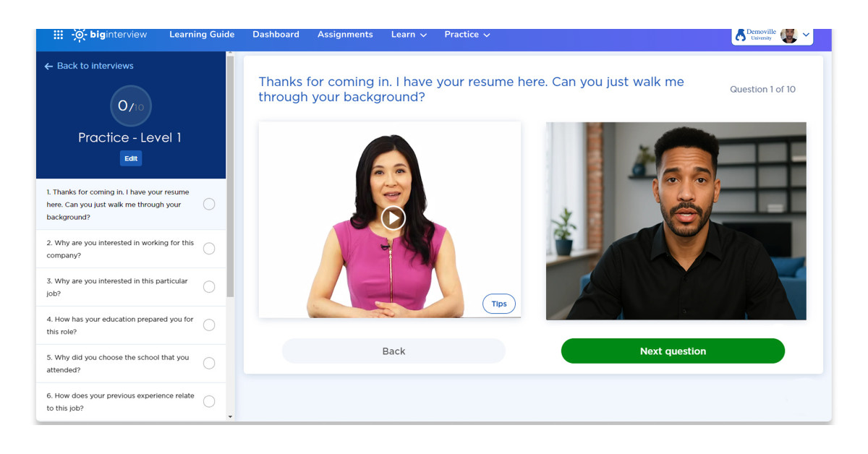Select the circle next to question 6
The height and width of the screenshot is (454, 868).
pyautogui.click(x=209, y=401)
